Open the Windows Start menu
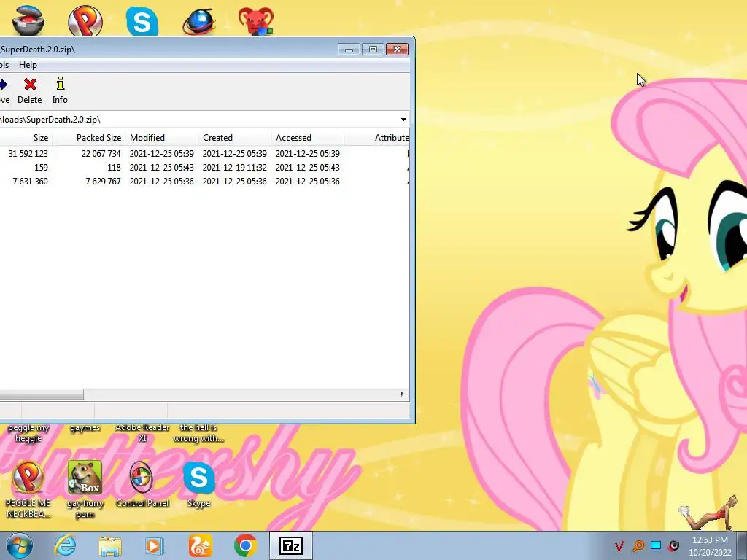The image size is (747, 560). pos(19,545)
